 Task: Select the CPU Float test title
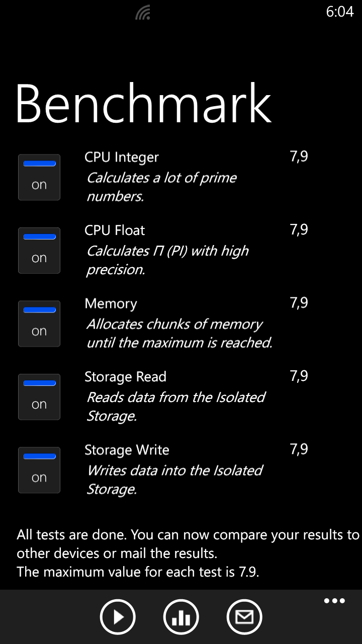[x=115, y=230]
